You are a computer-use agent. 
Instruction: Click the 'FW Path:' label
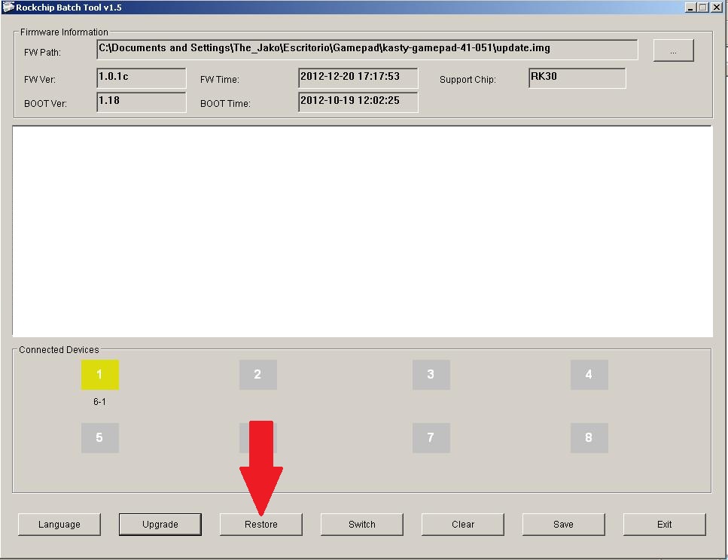[x=42, y=53]
